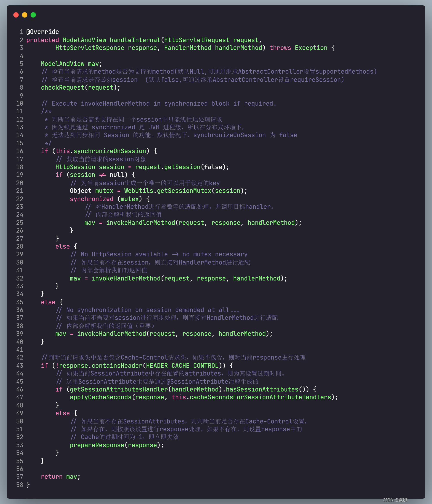
Task: Click WebUtils.getSessionMutex(session) call
Action: pyautogui.click(x=186, y=191)
